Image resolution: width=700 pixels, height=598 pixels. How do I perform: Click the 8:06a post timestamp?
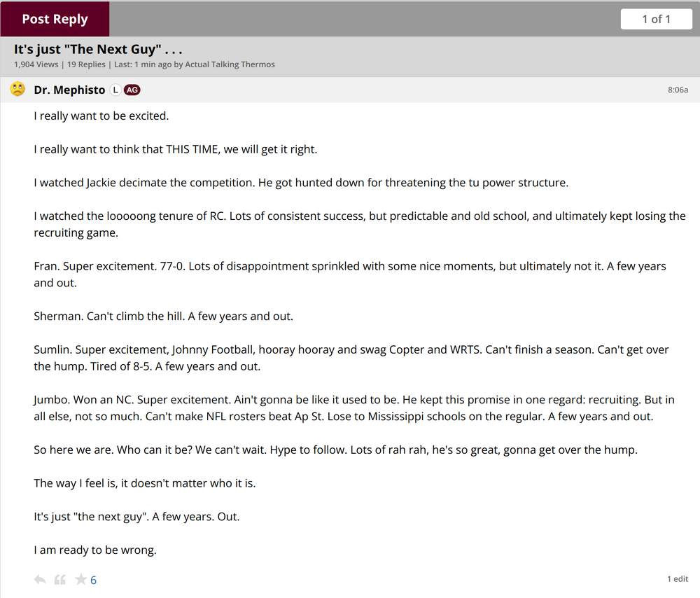pyautogui.click(x=678, y=90)
